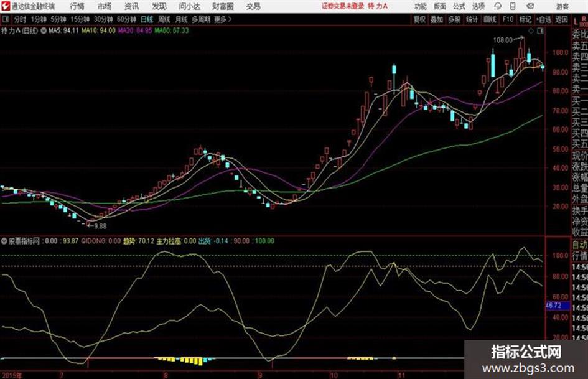Add to watchlist with 自选 button
This screenshot has height=379, width=588.
(x=543, y=19)
